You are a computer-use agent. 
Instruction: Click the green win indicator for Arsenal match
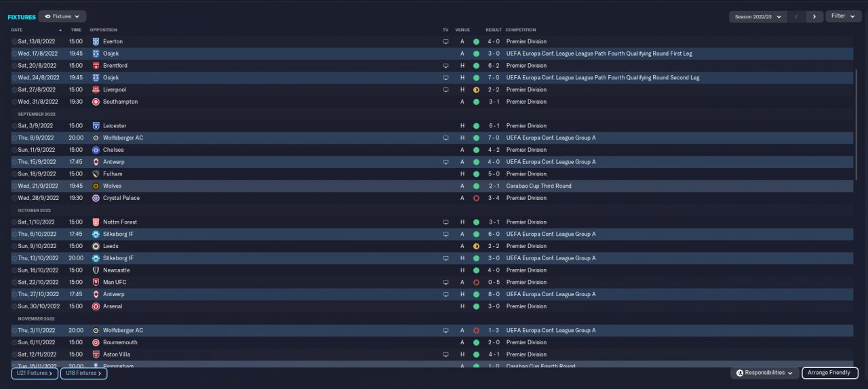(476, 306)
